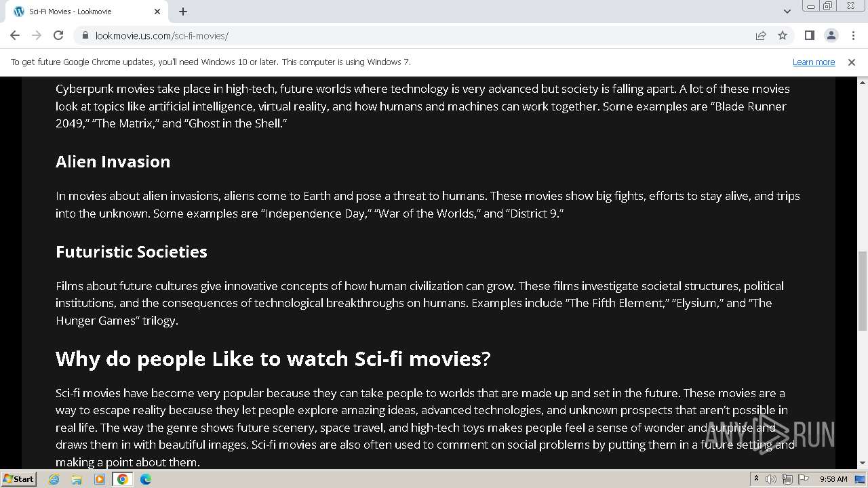
Task: Share this page via share icon
Action: (761, 35)
